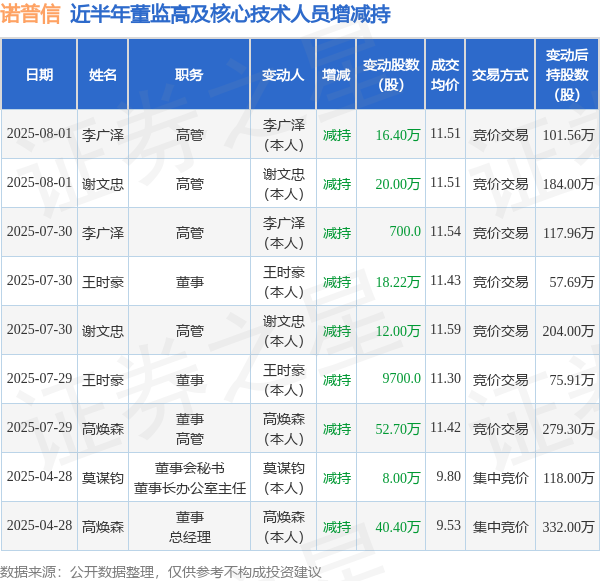Click the 279.30万 holdings value

click(x=568, y=429)
